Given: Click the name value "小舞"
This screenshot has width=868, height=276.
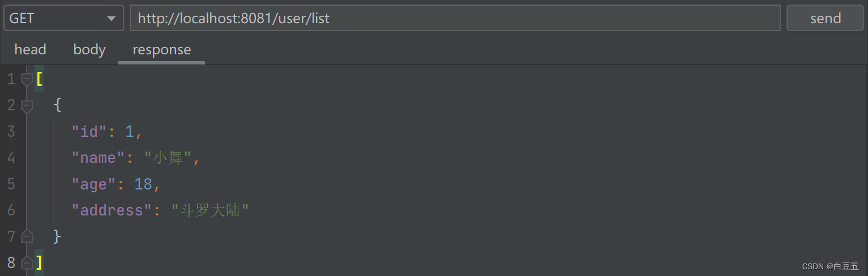Looking at the screenshot, I should click(168, 158).
